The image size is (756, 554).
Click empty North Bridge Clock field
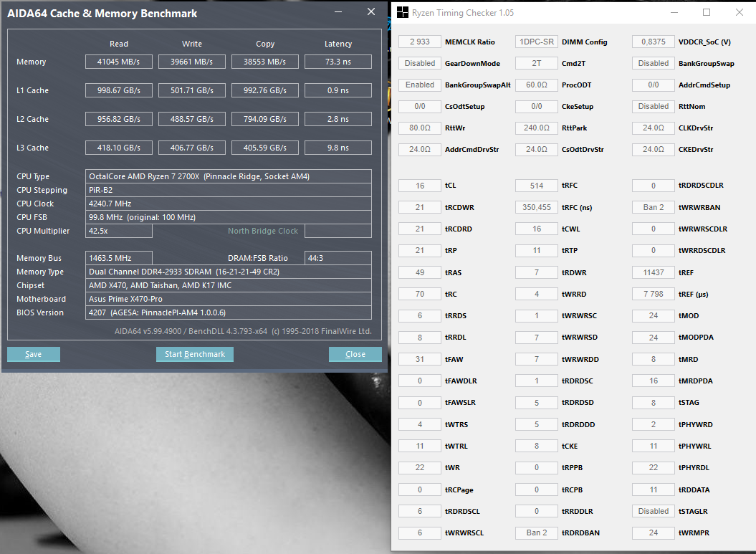pos(338,231)
